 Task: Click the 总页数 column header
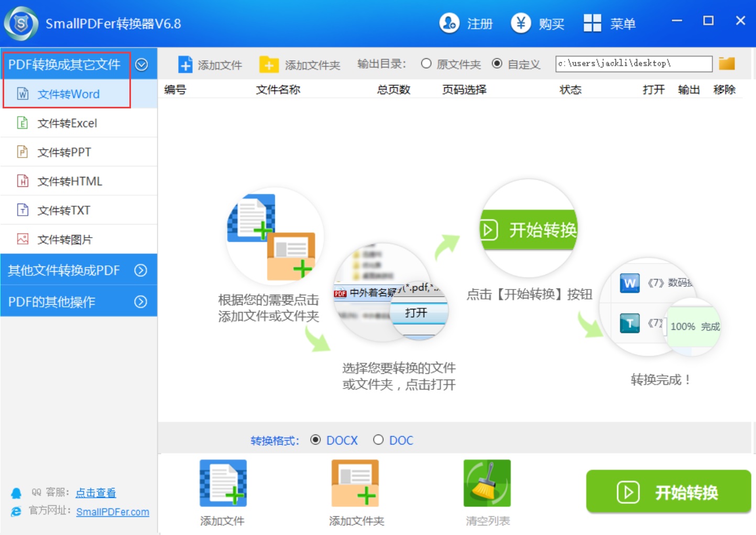[x=393, y=90]
